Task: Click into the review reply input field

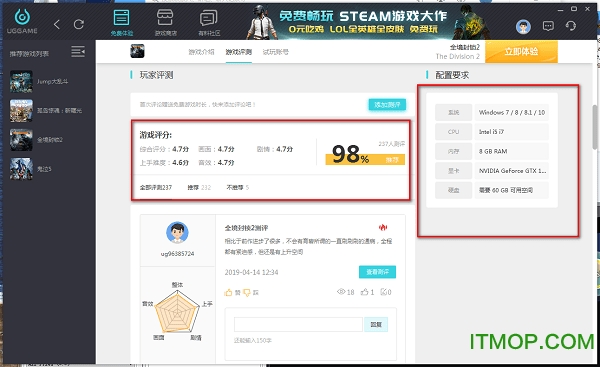Action: 298,325
